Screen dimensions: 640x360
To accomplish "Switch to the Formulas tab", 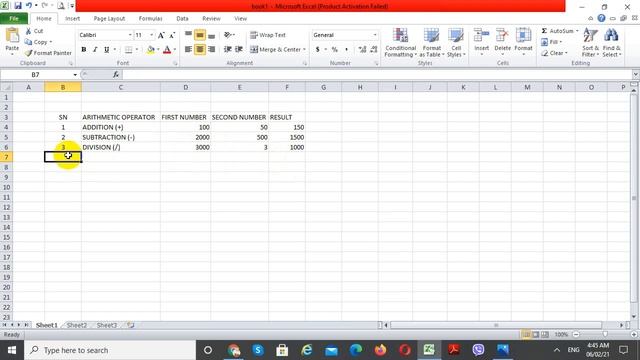I will coord(150,18).
